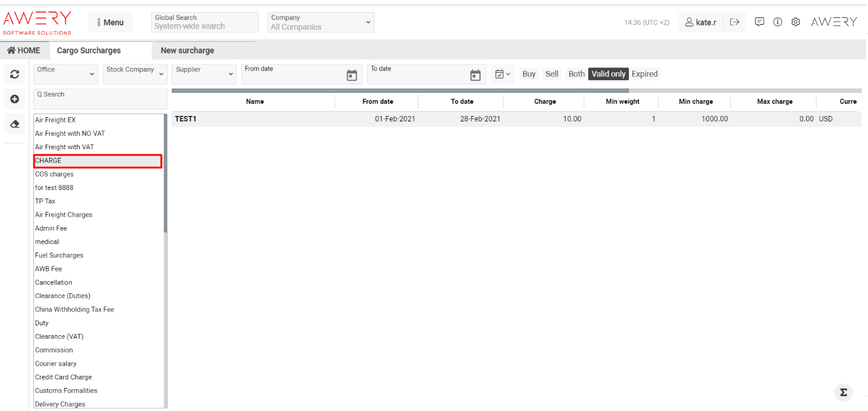Screen dimensions: 868x411
Task: Click the refresh icon in left sidebar
Action: [15, 74]
